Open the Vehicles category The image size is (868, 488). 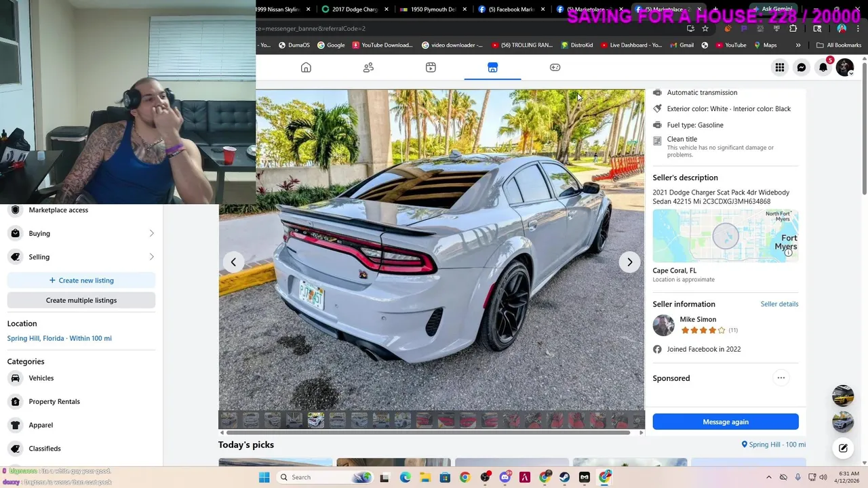pos(81,378)
